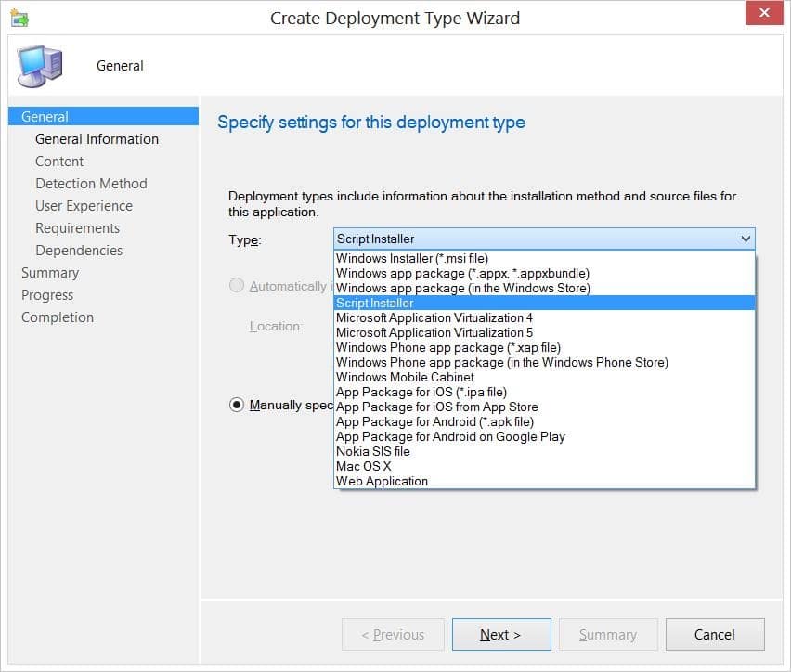Select the Automatically identify option
Screen dimensions: 791x672
pos(239,286)
